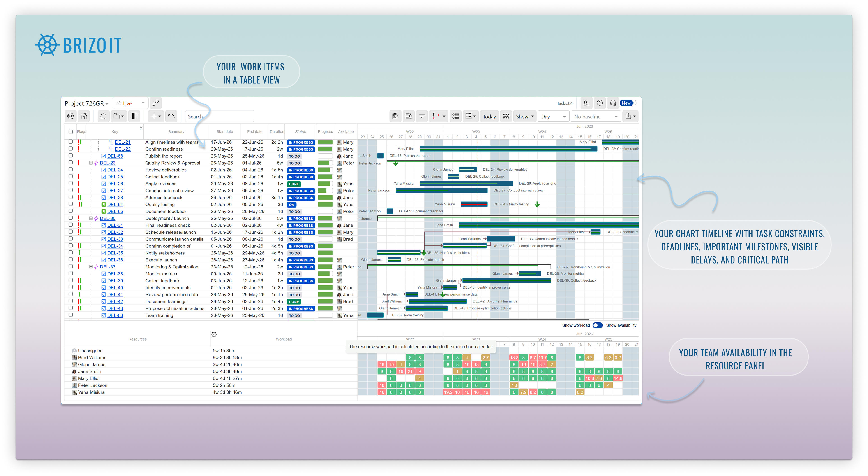This screenshot has width=868, height=476.
Task: Click the help question mark icon
Action: 600,103
